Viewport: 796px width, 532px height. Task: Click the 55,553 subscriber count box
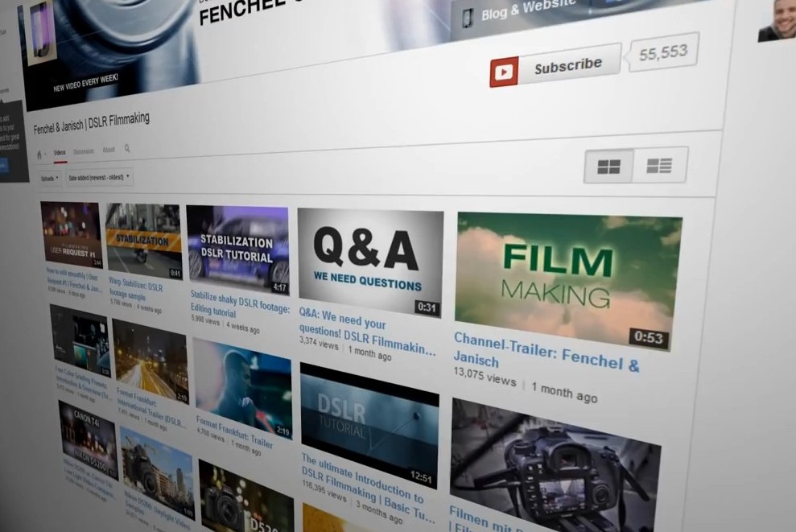click(x=663, y=52)
